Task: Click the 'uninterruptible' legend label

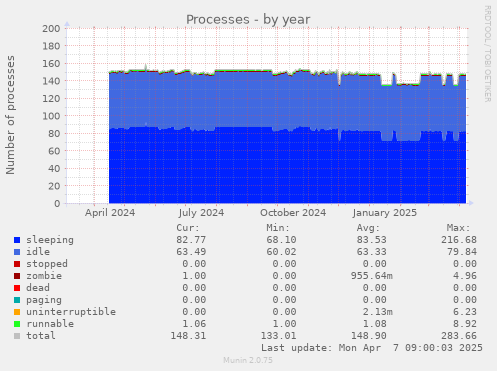Action: (x=71, y=312)
